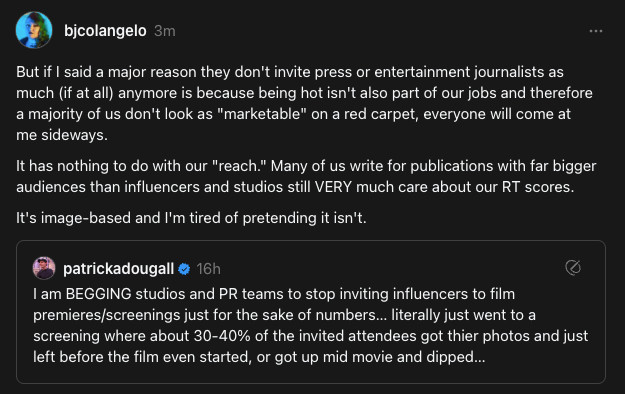Click bjcolangelo's profile avatar
Image resolution: width=625 pixels, height=394 pixels.
34,30
